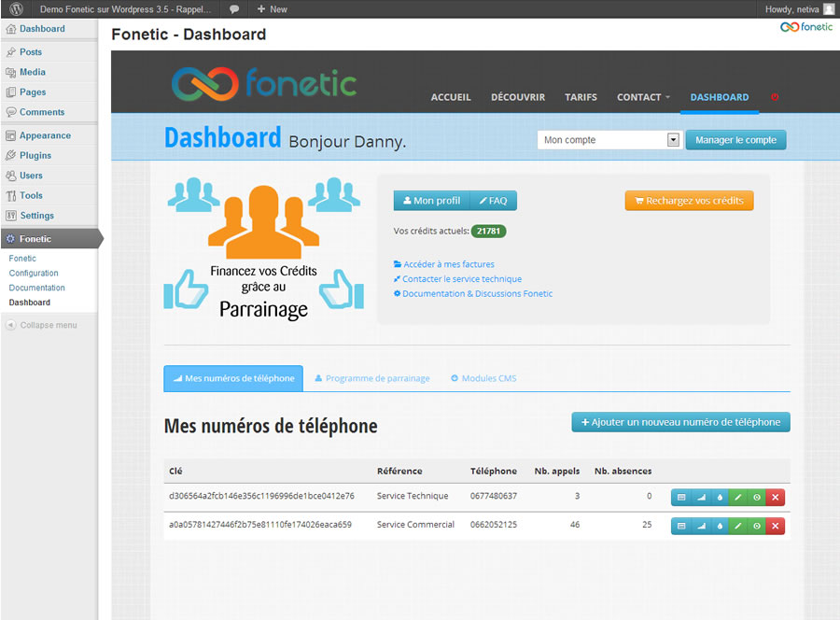Go to ACCUEIL in site navigation
Image resolution: width=840 pixels, height=620 pixels.
(451, 97)
